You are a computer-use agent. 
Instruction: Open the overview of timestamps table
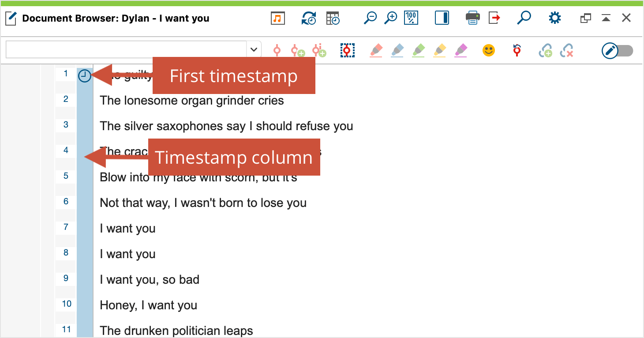(x=333, y=18)
